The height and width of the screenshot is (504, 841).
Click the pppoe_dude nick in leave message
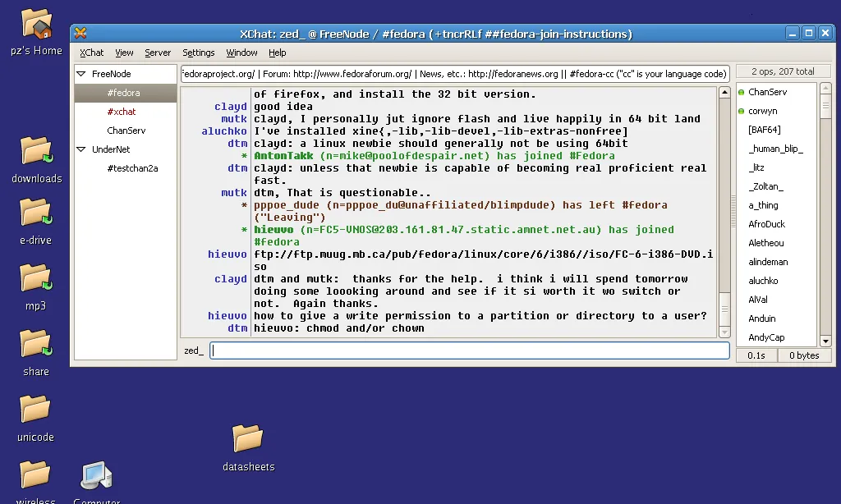[287, 205]
